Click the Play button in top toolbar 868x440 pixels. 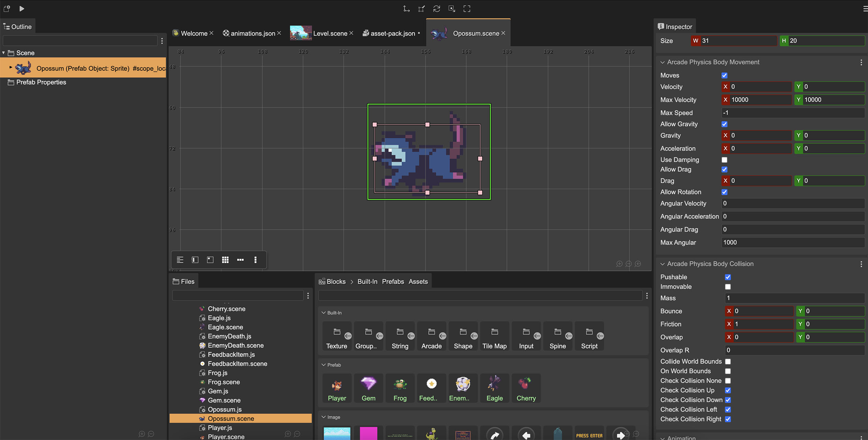tap(22, 9)
